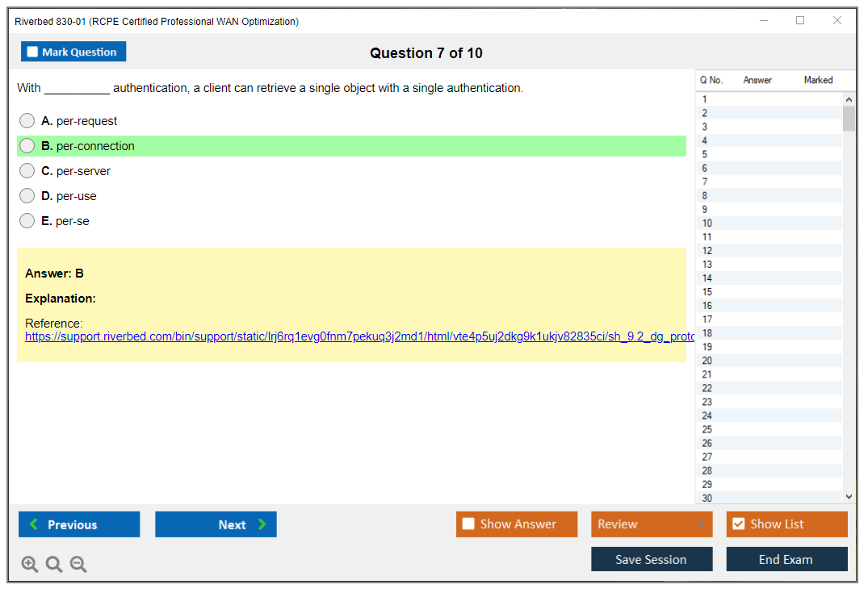
Task: Open the Review dropdown menu
Action: coord(651,524)
